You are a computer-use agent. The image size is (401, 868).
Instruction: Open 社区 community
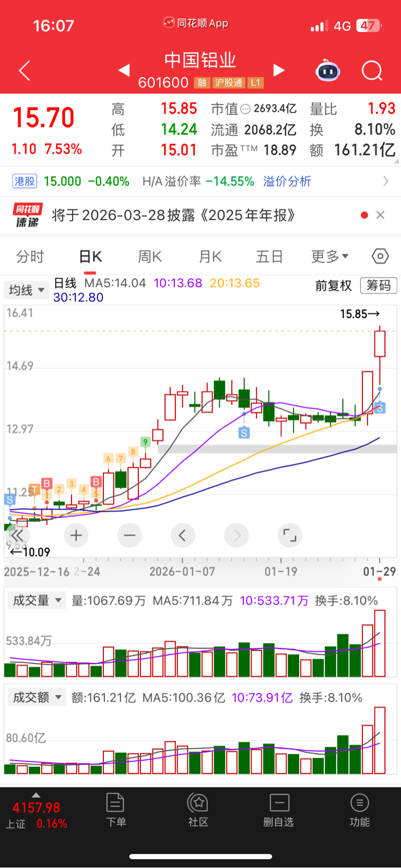coord(198,810)
